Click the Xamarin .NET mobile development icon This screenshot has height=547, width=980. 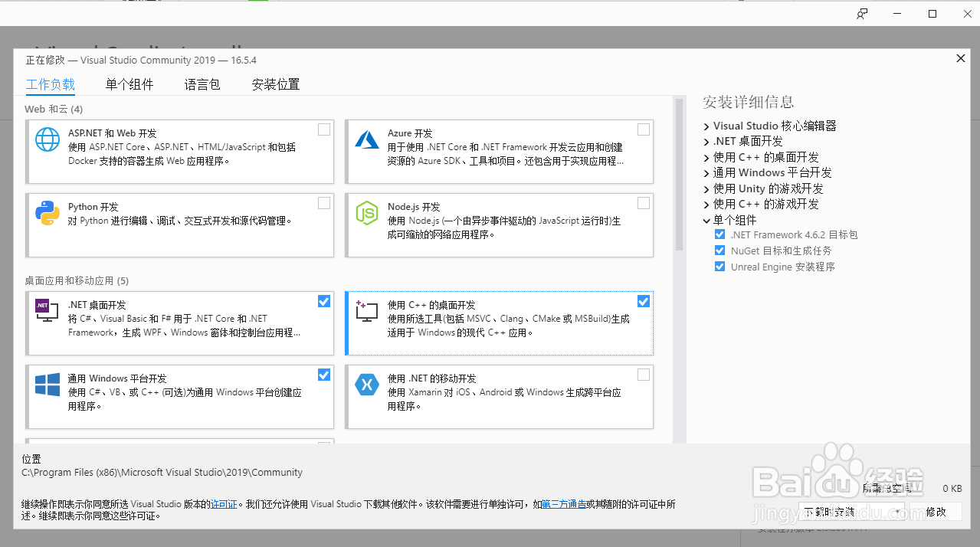[x=367, y=385]
